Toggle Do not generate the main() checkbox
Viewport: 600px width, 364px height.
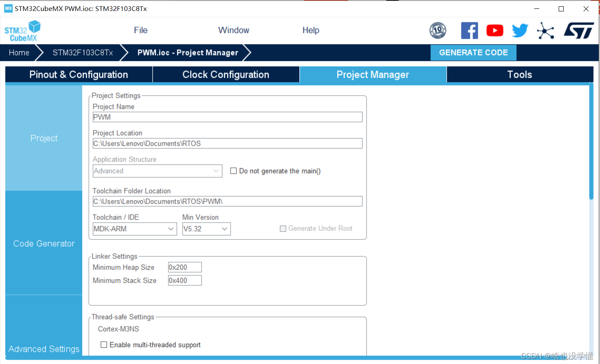coord(233,171)
